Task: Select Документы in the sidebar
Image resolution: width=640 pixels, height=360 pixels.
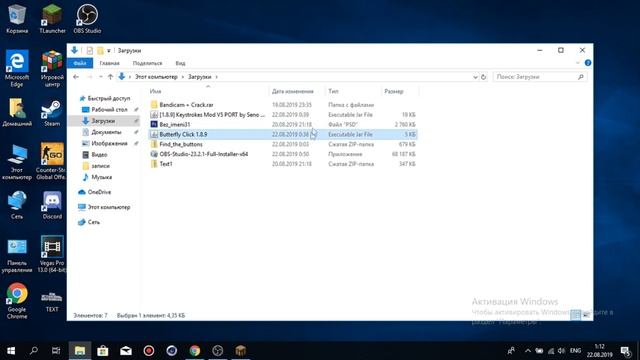Action: 106,132
